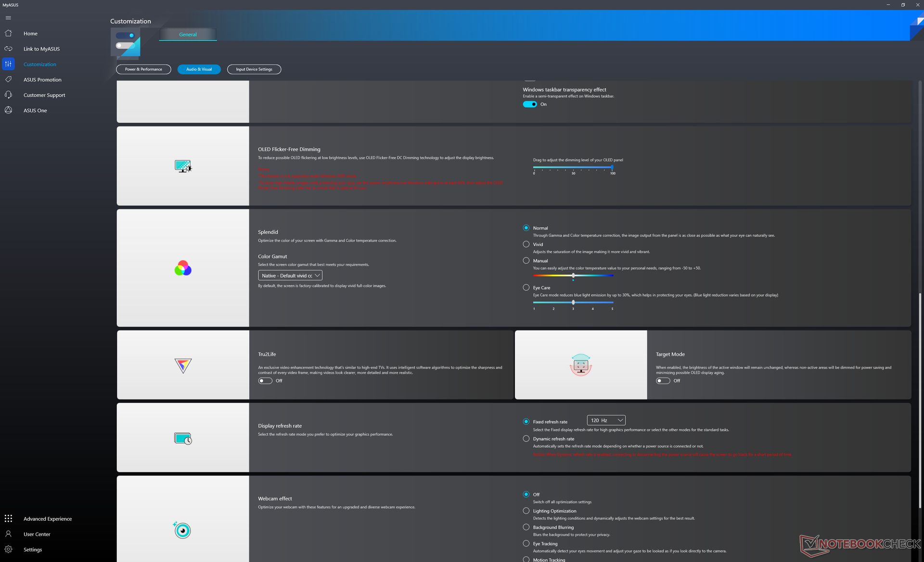Select Dynamic refresh rate option
Viewport: 924px width, 562px height.
pyautogui.click(x=526, y=439)
